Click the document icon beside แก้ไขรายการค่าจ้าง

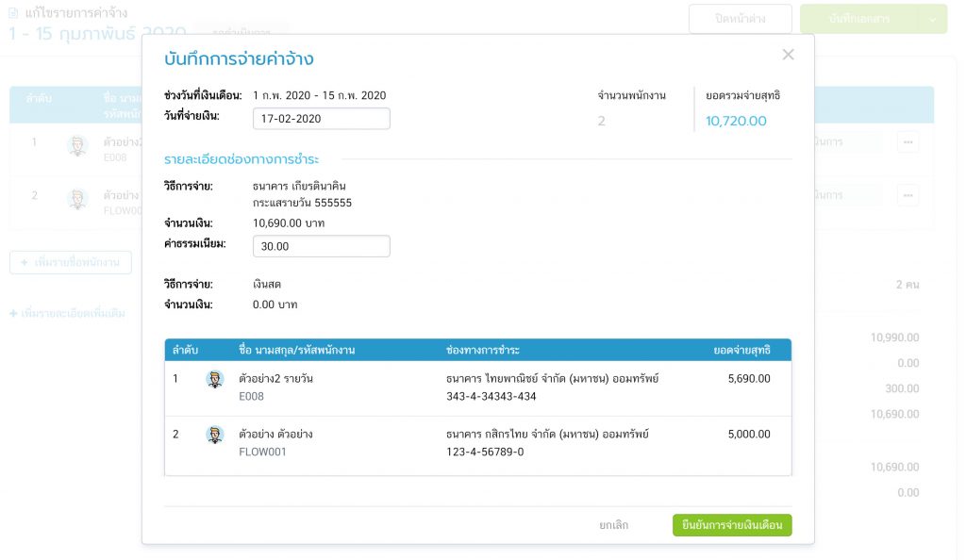point(13,13)
